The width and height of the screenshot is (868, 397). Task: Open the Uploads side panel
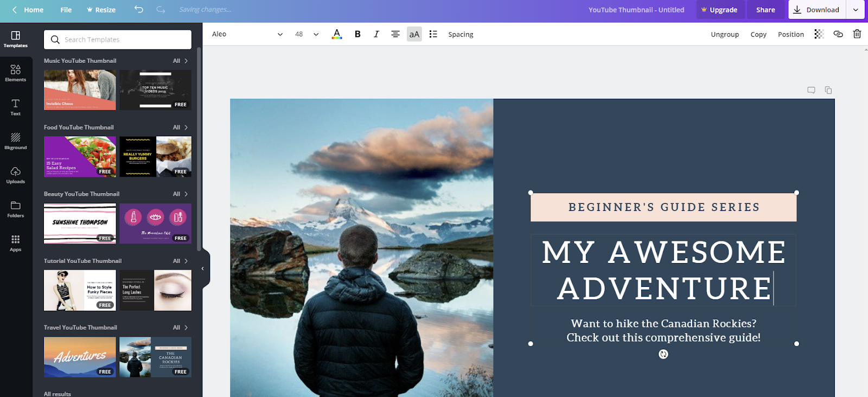16,176
